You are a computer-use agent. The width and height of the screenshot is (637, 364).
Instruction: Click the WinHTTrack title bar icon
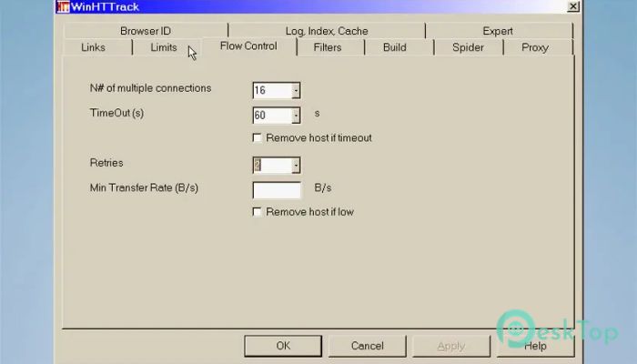pos(63,6)
